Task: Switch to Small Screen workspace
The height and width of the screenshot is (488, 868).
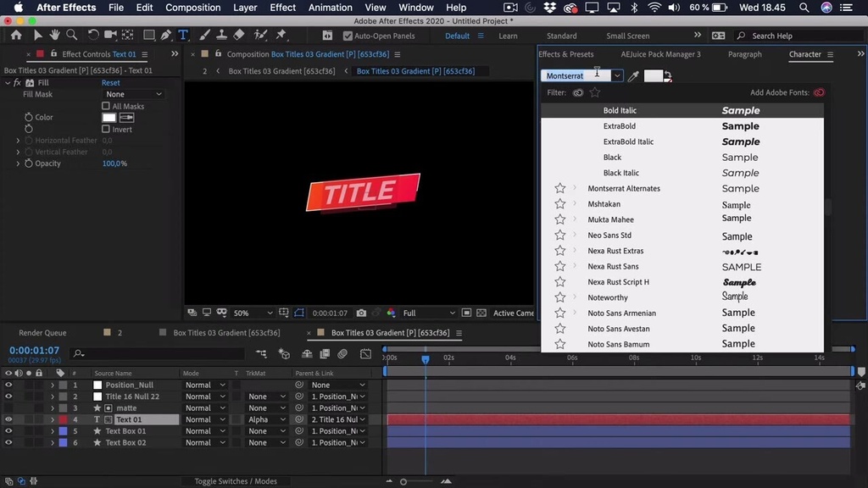Action: (628, 36)
